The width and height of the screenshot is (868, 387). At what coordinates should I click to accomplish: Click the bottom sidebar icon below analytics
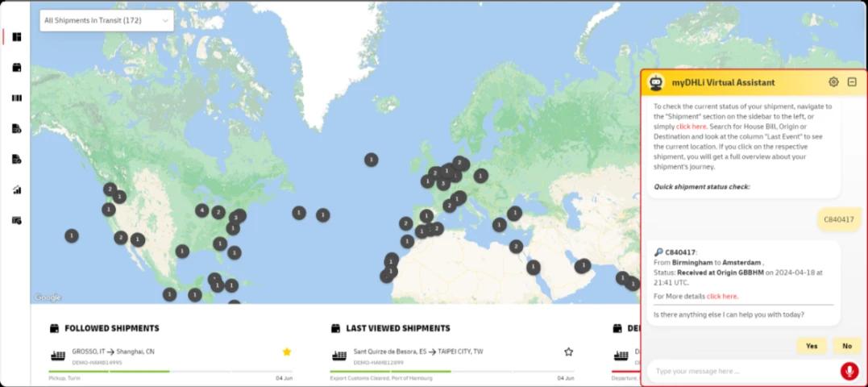click(x=16, y=220)
